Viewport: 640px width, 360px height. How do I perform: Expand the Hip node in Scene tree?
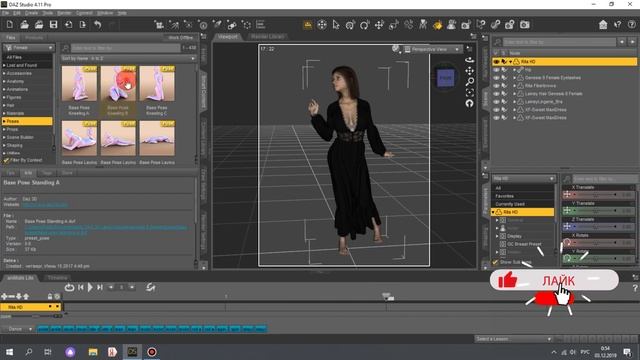515,70
